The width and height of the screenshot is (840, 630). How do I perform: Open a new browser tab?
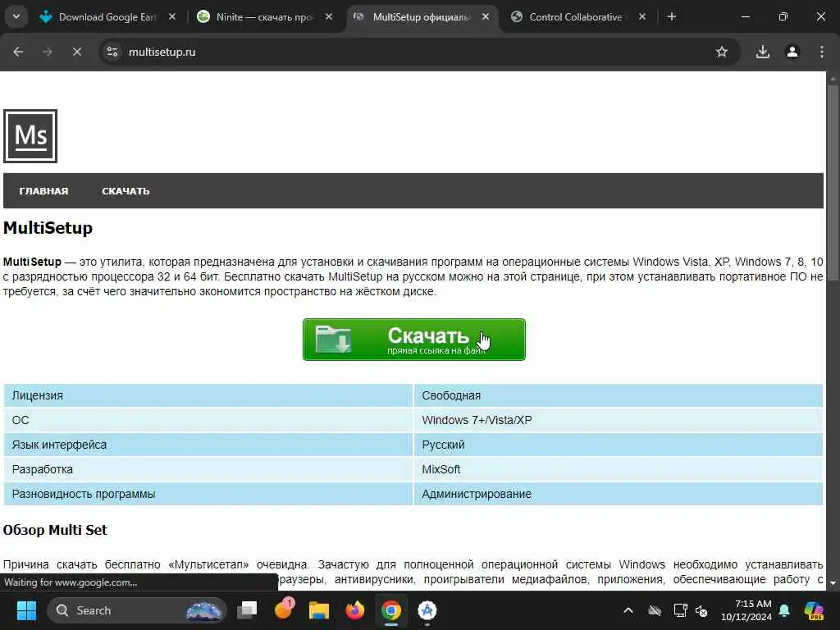coord(671,17)
